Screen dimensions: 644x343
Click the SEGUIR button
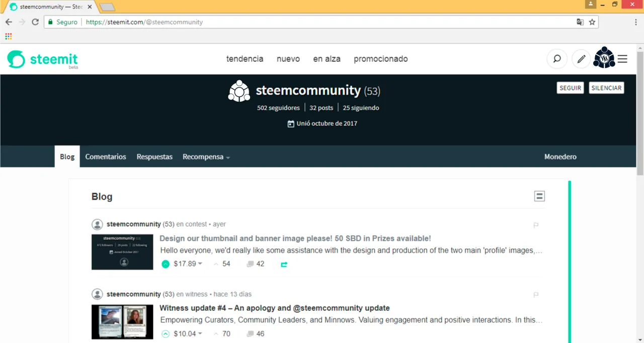pos(571,88)
